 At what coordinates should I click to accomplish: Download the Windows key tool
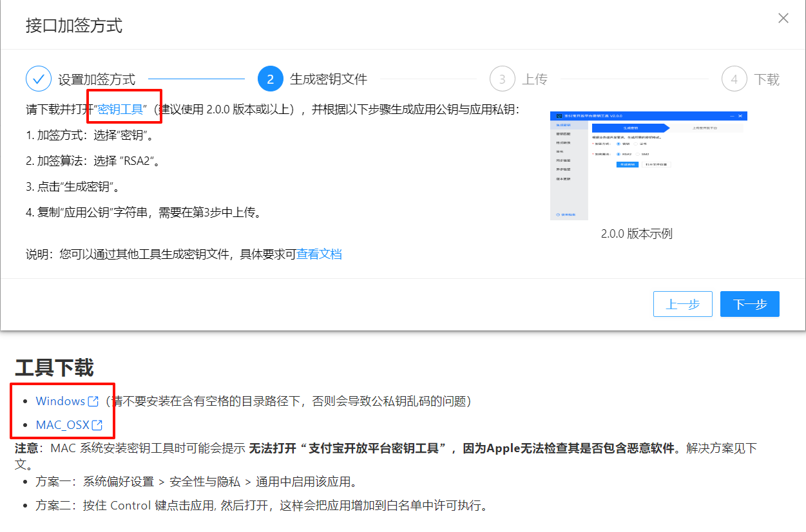point(61,401)
